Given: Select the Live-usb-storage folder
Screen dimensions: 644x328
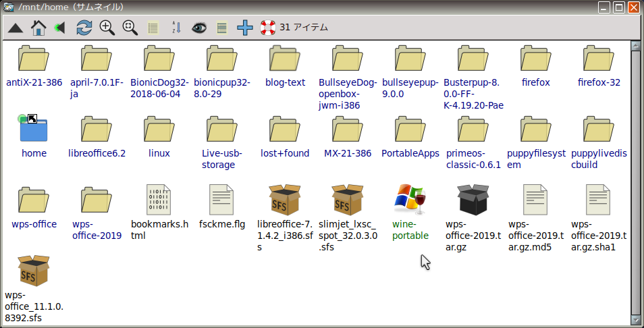Looking at the screenshot, I should click(x=222, y=128).
